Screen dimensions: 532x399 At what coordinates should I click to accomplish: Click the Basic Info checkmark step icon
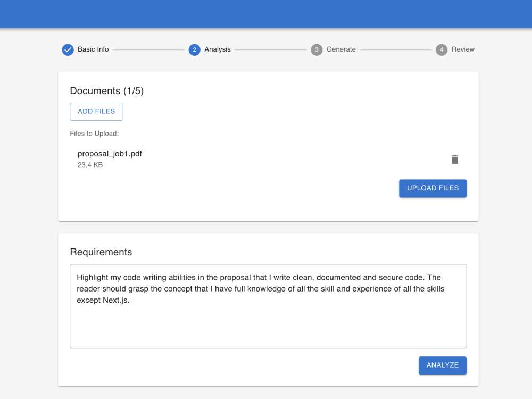pyautogui.click(x=68, y=49)
